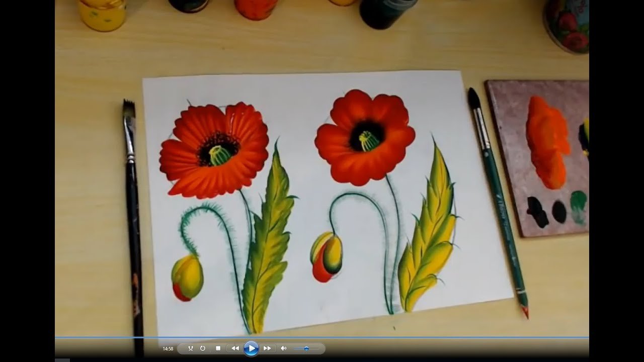Viewport: 644px width, 362px height.
Task: Click the 14:58 elapsed time display
Action: pos(168,348)
